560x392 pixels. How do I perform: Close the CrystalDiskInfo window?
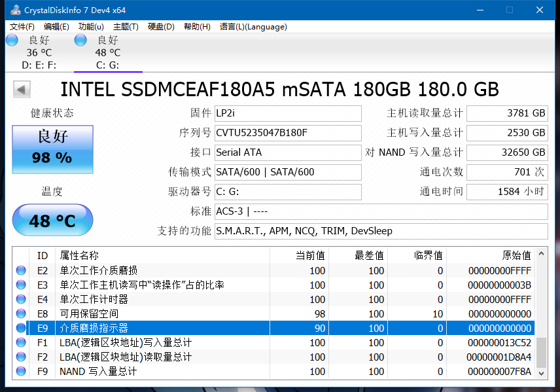coord(540,10)
